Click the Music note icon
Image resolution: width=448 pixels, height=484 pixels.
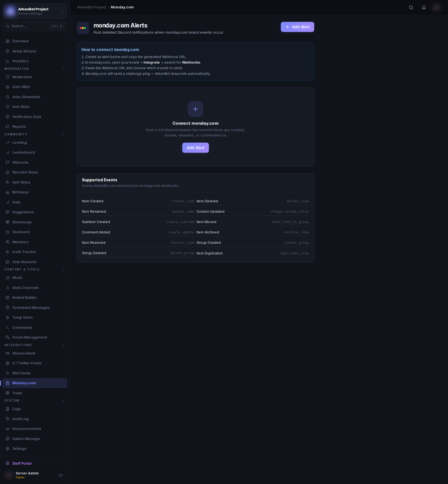(8, 278)
